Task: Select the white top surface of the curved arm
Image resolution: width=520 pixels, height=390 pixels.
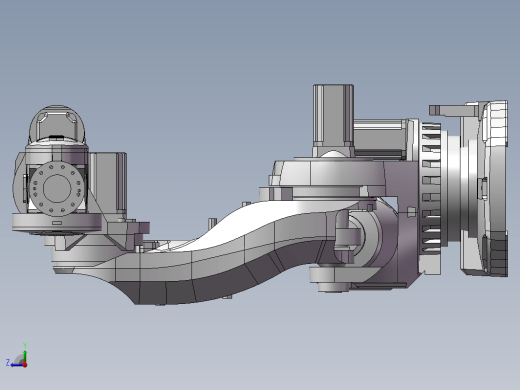Action: pos(267,217)
